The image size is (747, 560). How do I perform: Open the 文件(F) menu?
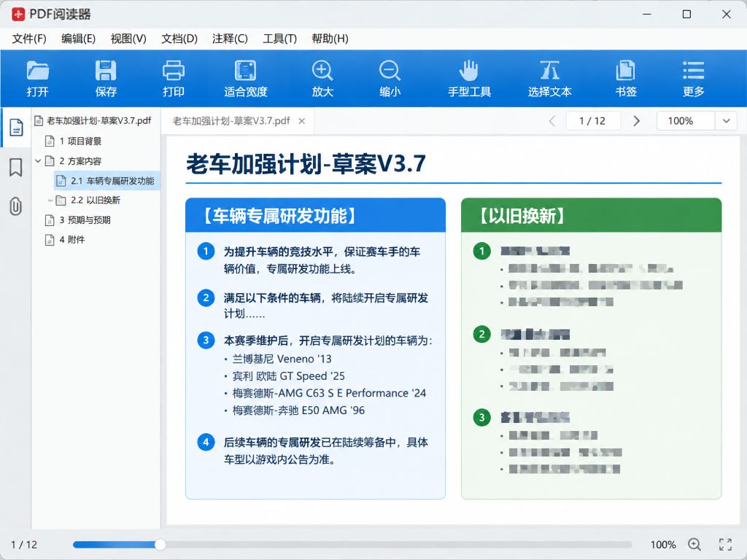pos(29,39)
